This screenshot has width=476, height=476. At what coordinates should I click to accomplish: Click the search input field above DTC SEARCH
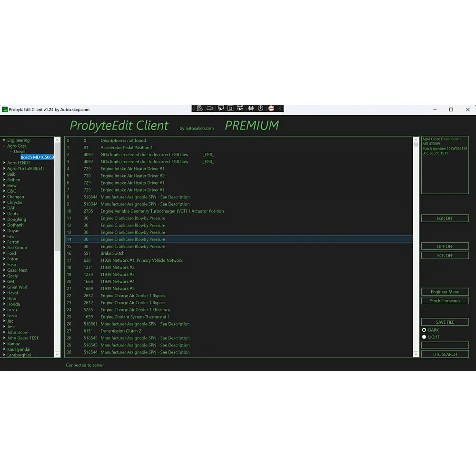point(445,345)
